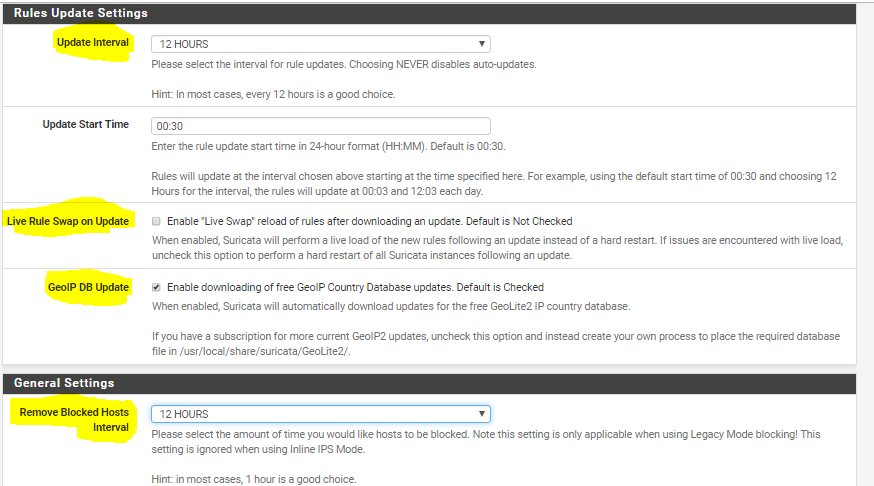Click 'If you have a subscription for more current GeoIP2' text
Screen dimensions: 874x486
point(496,344)
